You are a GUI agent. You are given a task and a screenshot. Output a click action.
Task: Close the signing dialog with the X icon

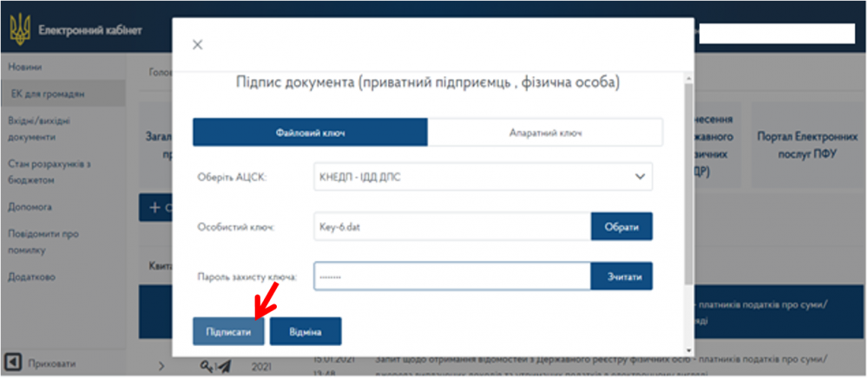click(197, 45)
